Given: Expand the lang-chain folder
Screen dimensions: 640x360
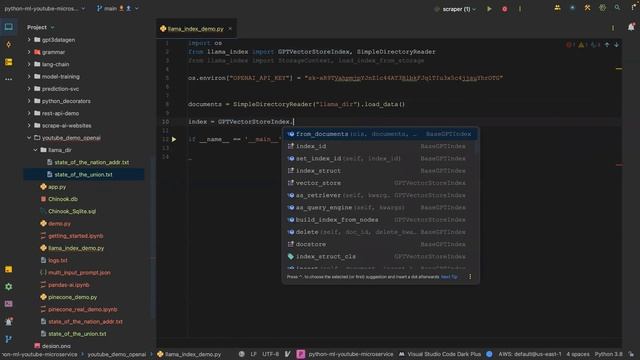Looking at the screenshot, I should [x=29, y=64].
